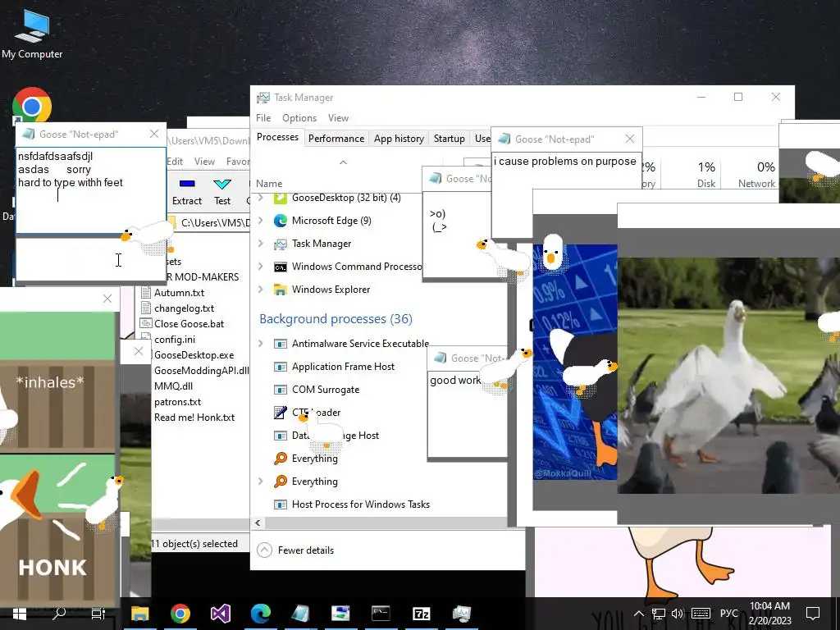Open the Windows Start menu
This screenshot has width=840, height=630.
[20, 614]
